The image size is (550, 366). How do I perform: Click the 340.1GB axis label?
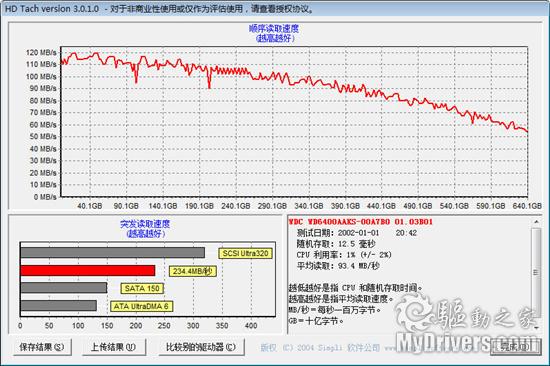309,206
